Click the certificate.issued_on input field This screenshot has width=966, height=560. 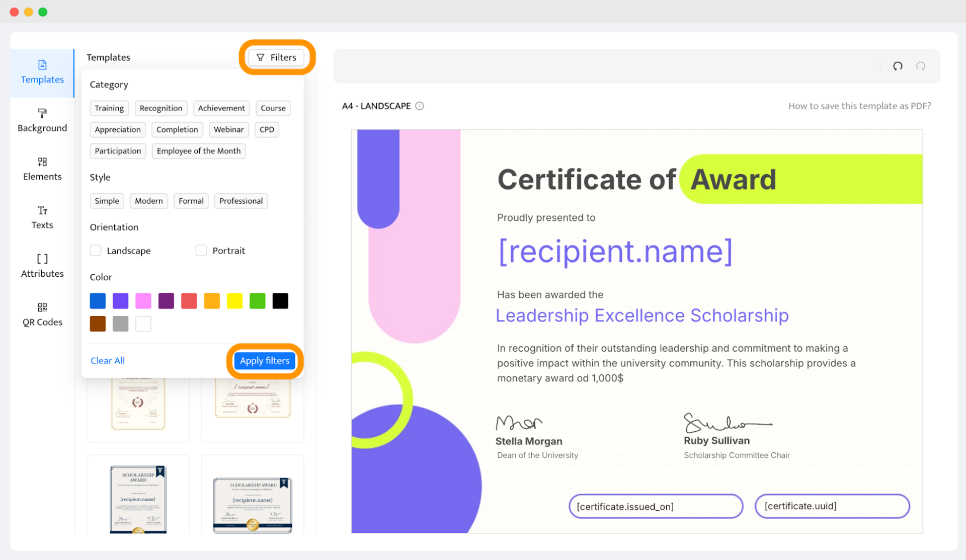pos(656,506)
